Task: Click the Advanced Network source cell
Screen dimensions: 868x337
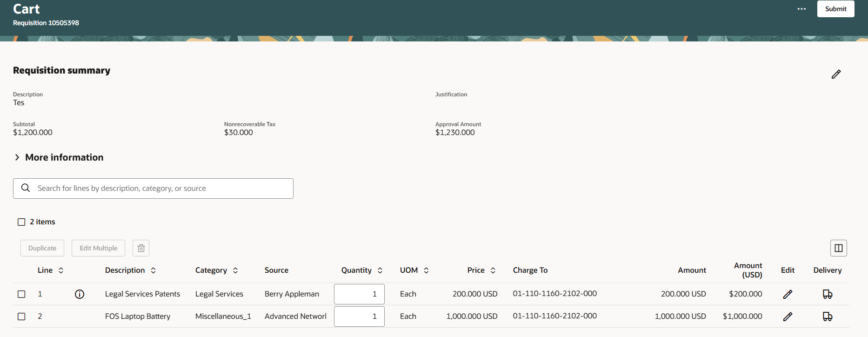Action: [295, 317]
